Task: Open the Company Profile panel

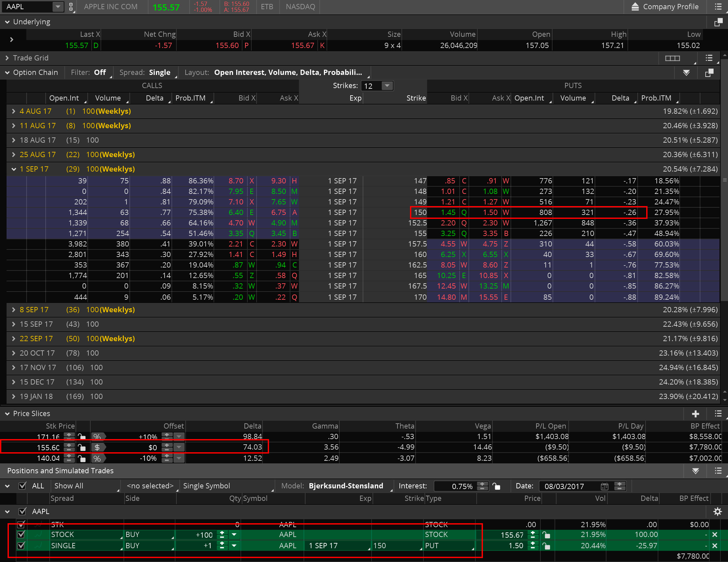Action: point(665,7)
